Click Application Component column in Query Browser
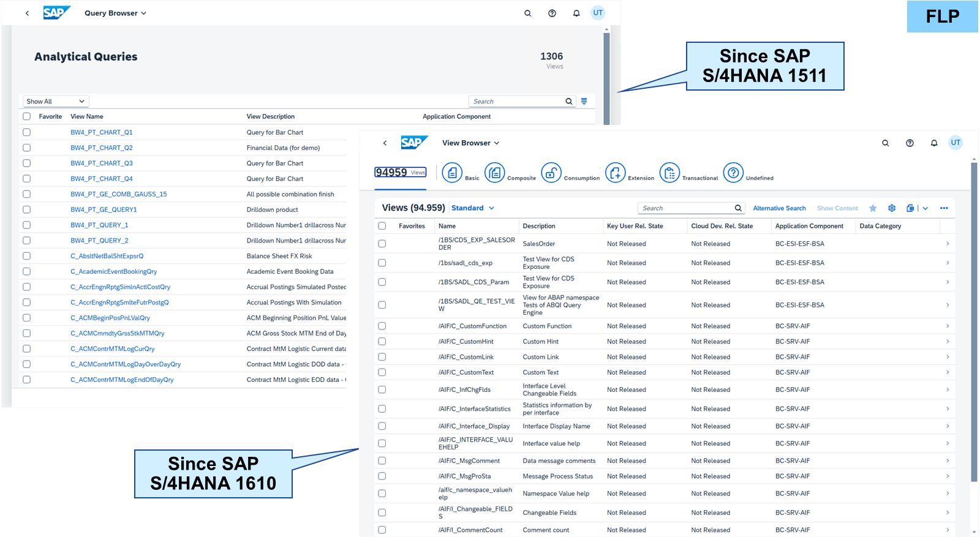This screenshot has width=980, height=537. [x=456, y=116]
